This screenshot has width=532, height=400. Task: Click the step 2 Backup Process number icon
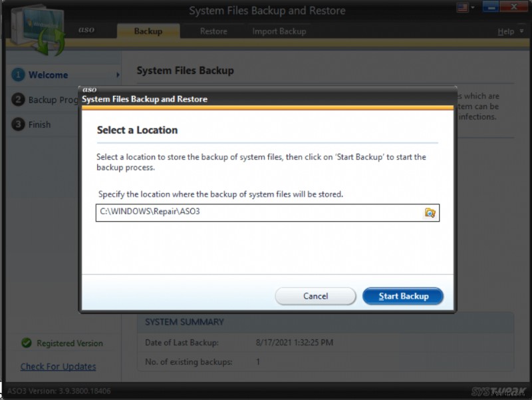[x=19, y=100]
